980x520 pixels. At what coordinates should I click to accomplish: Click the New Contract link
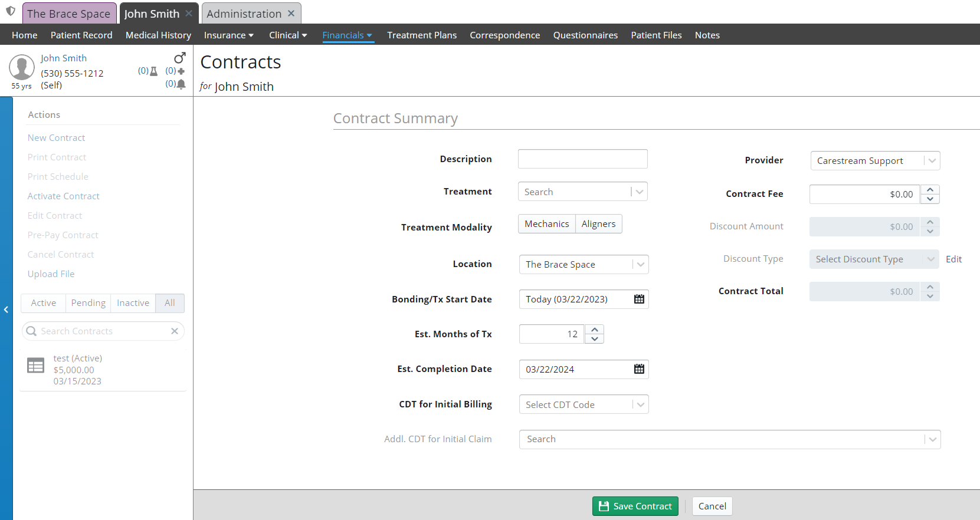56,138
